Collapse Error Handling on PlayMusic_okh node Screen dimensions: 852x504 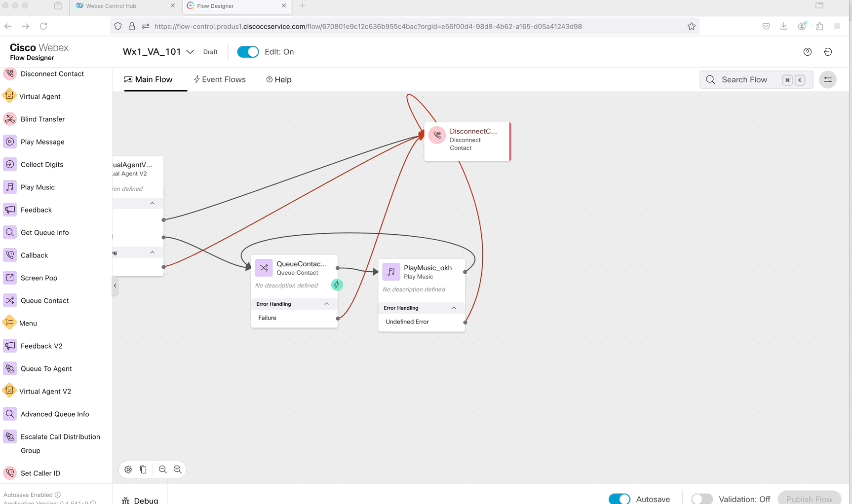454,308
